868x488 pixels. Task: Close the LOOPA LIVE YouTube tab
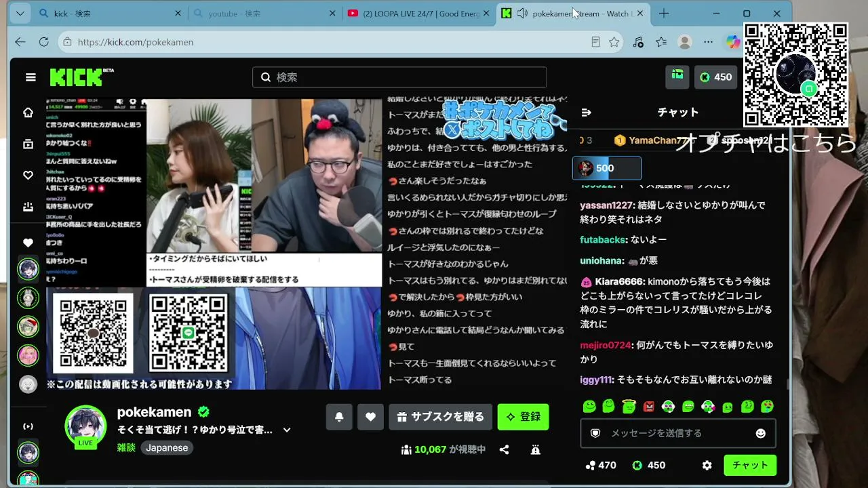[x=486, y=14]
